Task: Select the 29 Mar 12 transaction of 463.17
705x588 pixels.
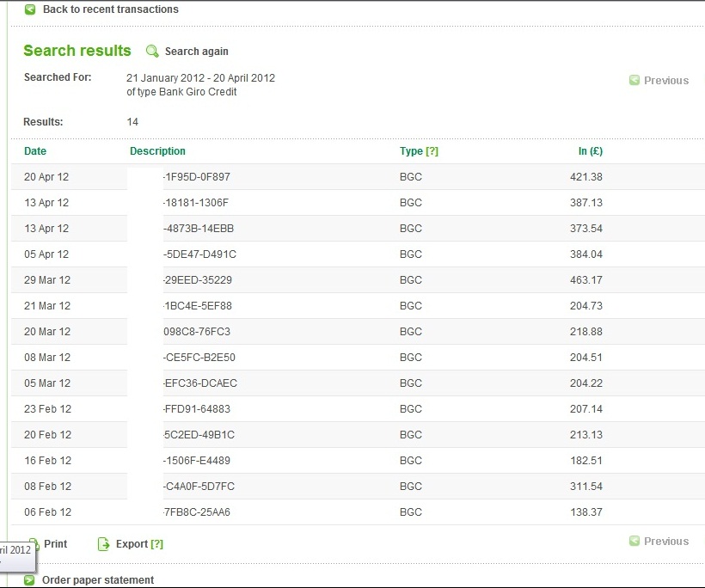Action: [344, 280]
